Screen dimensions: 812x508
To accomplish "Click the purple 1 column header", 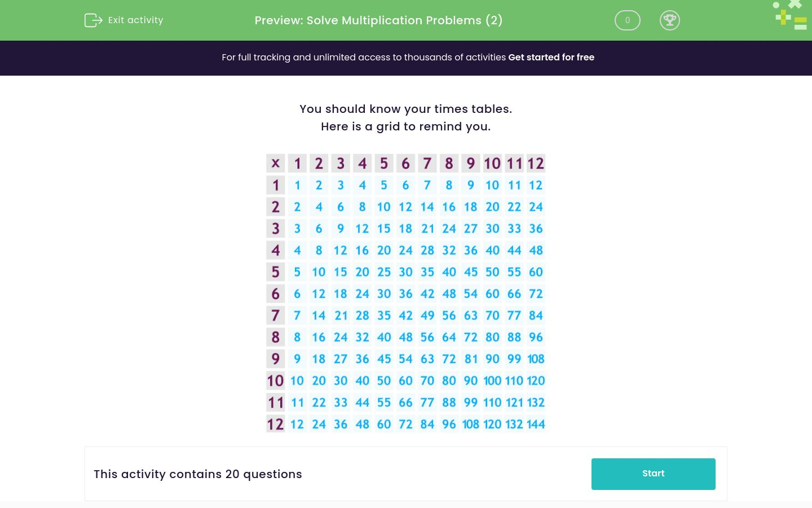I will (x=297, y=163).
